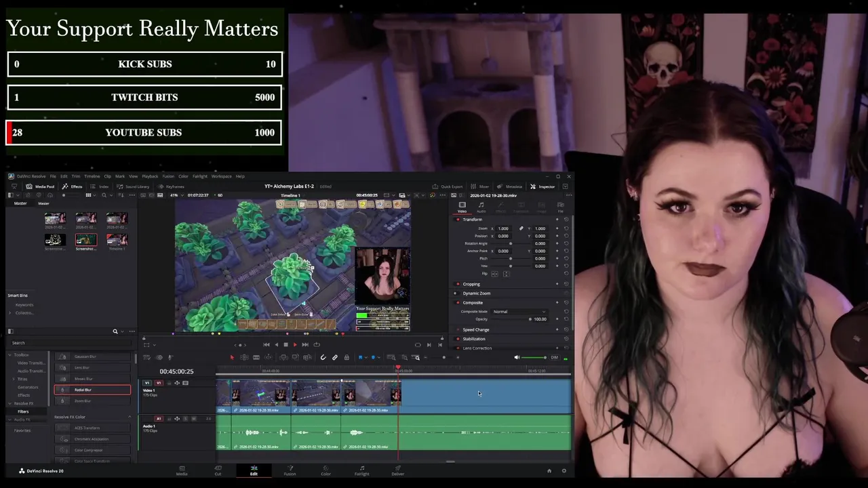Open the Mixer panel
The image size is (868, 488).
point(481,186)
